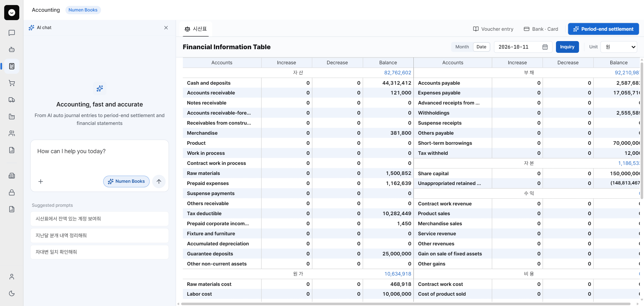Screen dimensions: 644x306
Task: Click the 자산 total 82,762,602
Action: [x=397, y=73]
